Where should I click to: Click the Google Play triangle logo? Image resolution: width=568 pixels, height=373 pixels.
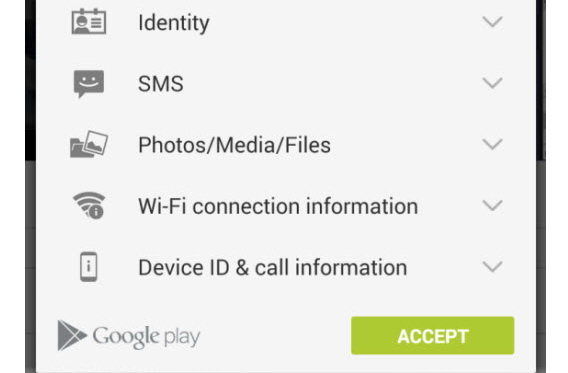[72, 336]
